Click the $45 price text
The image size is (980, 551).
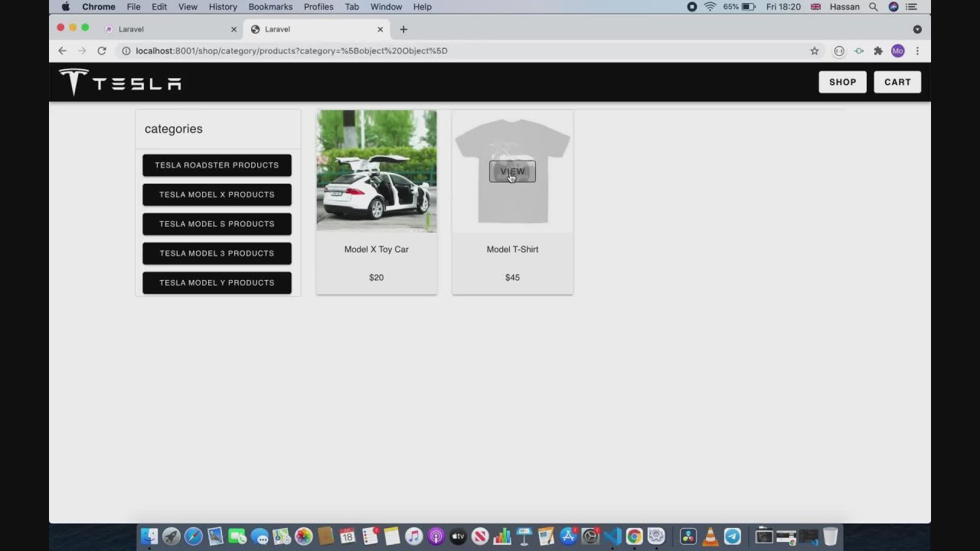click(512, 278)
